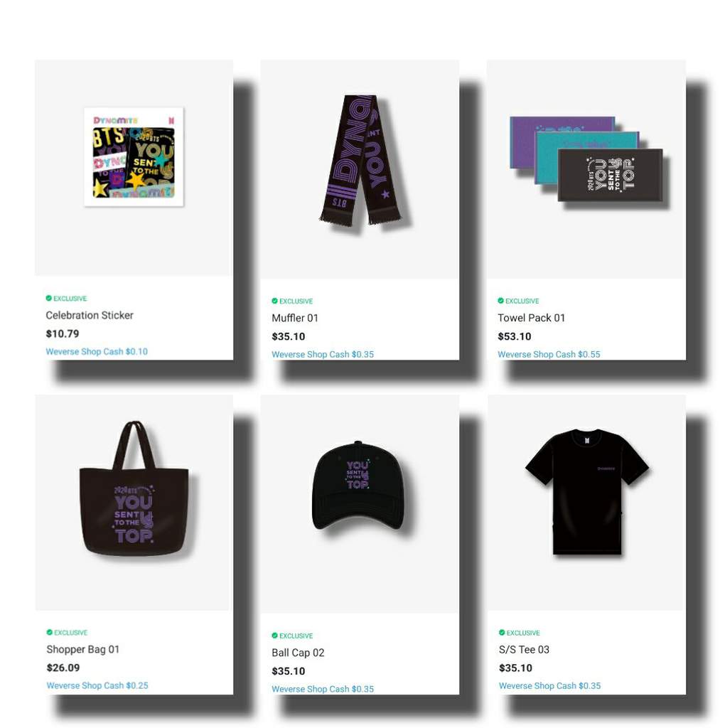
Task: Click the Shopper Bag 01 product name
Action: click(x=82, y=650)
